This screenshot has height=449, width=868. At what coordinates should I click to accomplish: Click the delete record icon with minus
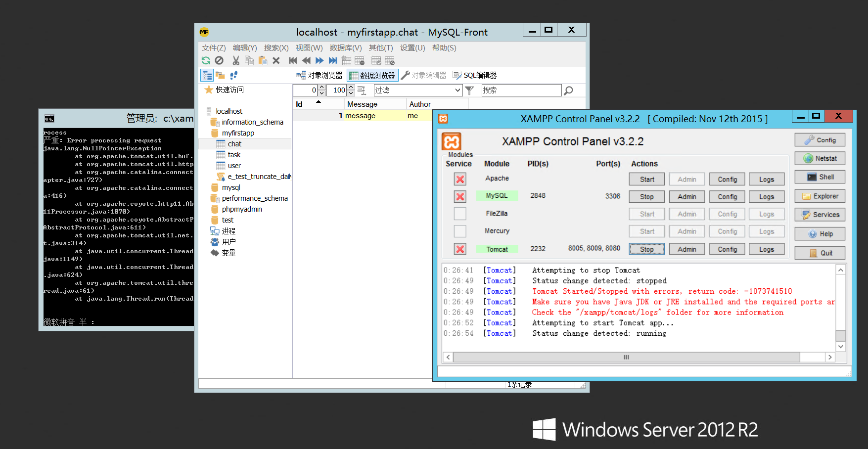[360, 60]
